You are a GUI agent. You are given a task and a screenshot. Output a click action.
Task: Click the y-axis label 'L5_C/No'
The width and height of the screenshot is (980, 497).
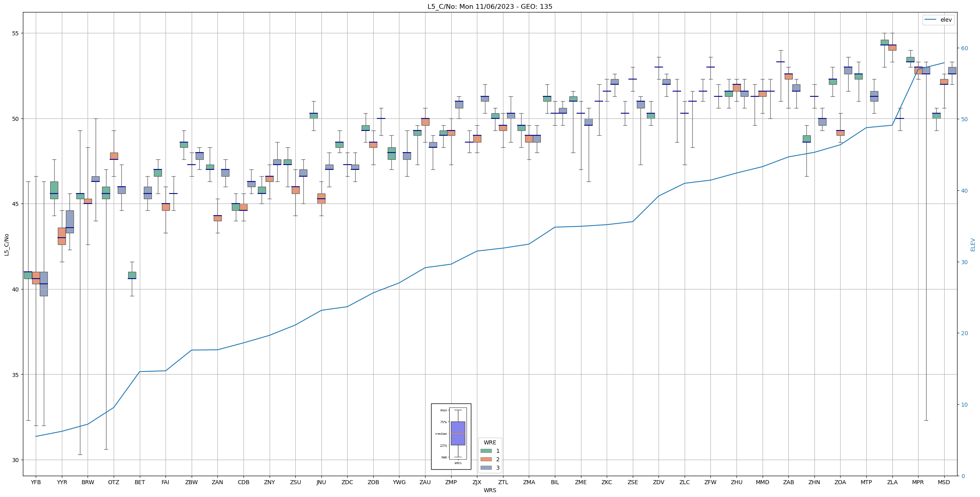tap(6, 244)
